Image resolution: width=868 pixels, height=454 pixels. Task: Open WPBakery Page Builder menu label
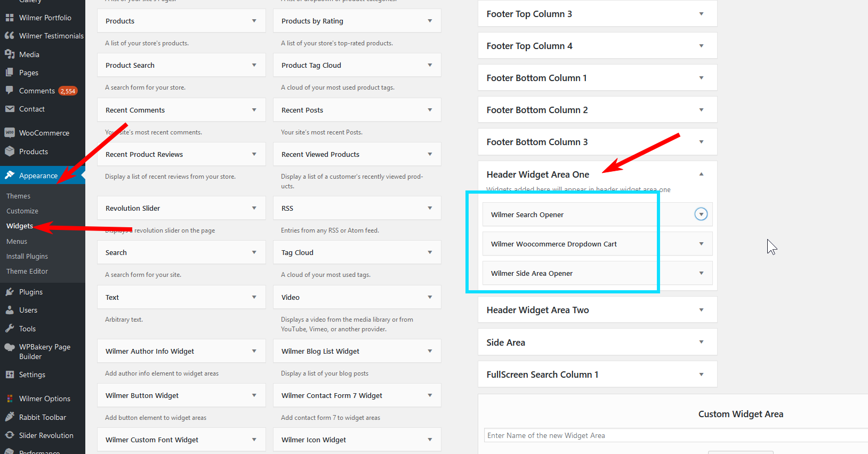coord(45,352)
